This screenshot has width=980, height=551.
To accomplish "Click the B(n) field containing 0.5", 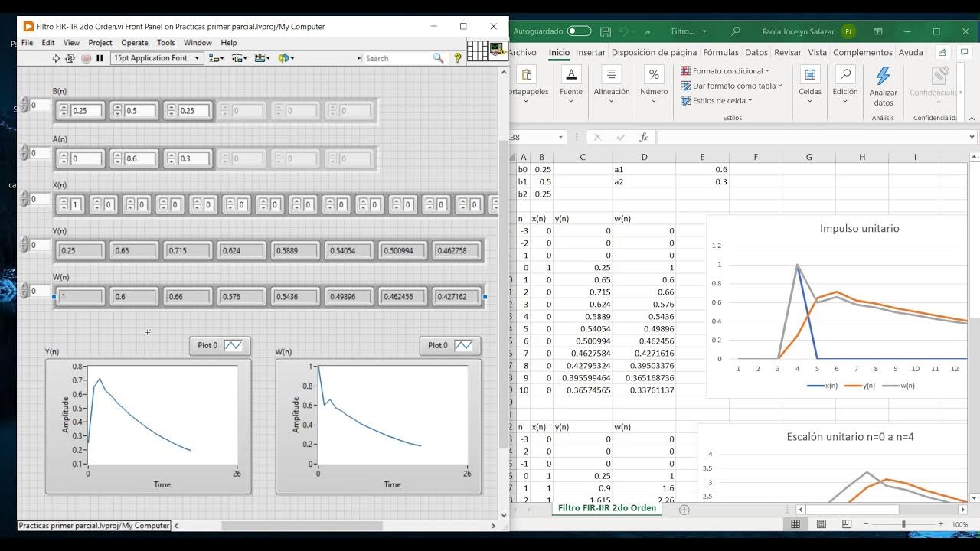I will click(140, 111).
